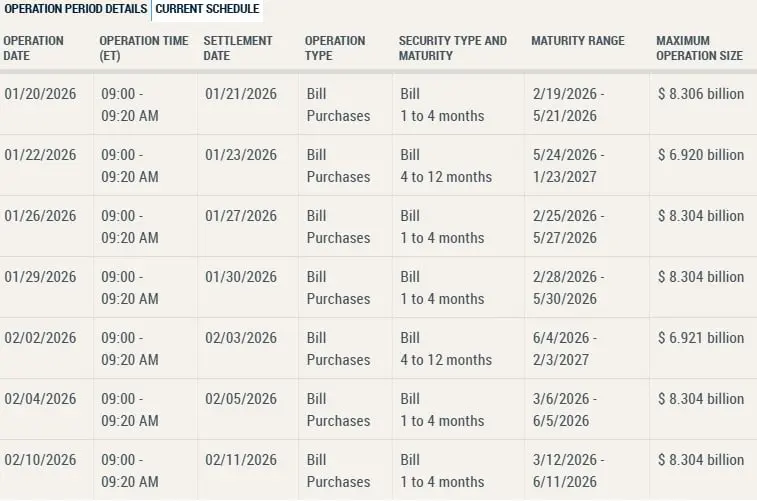
Task: Click the Operation Type column header
Action: tap(335, 48)
